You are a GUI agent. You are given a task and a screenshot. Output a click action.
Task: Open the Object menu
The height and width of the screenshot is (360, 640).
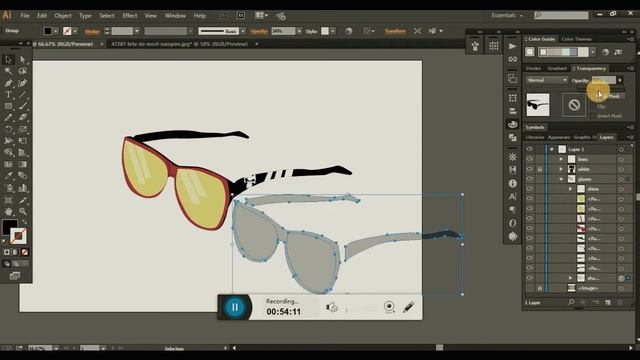point(63,16)
